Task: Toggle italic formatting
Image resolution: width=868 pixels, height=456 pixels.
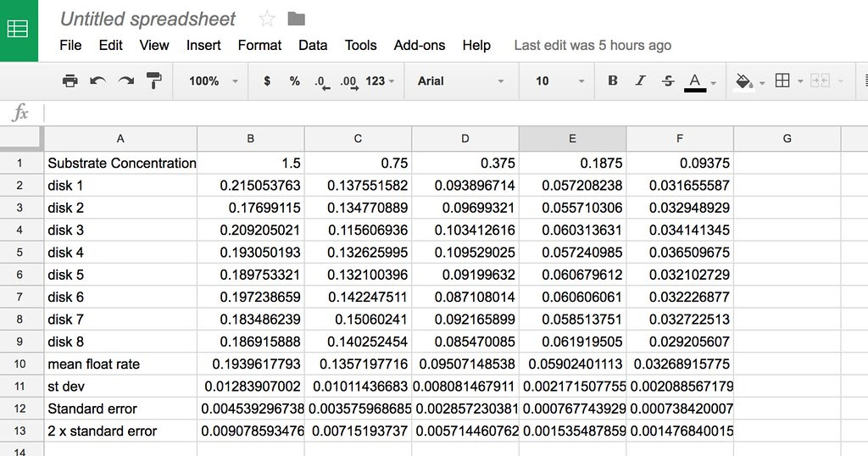Action: coord(641,81)
